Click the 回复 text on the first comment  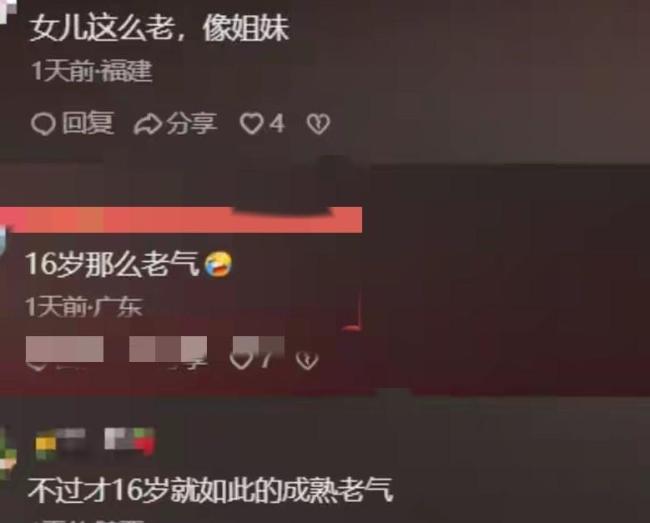click(88, 123)
